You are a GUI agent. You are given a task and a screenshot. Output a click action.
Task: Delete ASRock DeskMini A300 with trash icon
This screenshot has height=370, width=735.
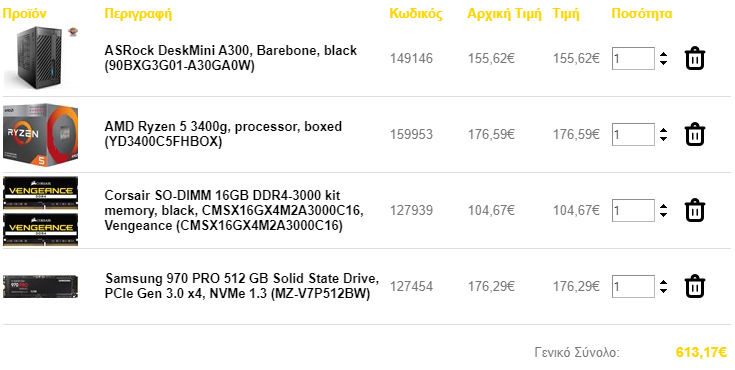(695, 59)
